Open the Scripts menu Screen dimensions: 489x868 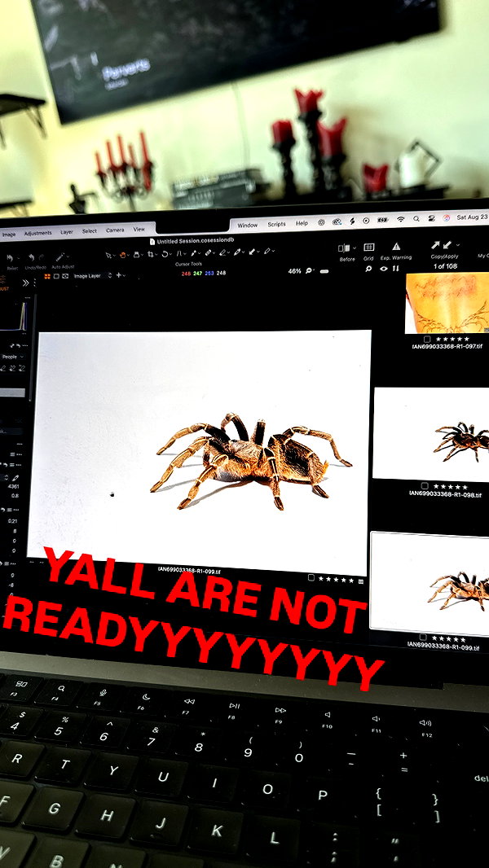tap(276, 224)
